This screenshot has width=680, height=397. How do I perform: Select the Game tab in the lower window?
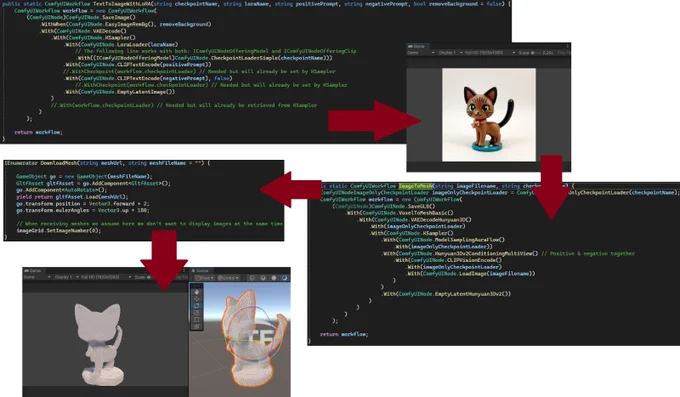tap(33, 270)
